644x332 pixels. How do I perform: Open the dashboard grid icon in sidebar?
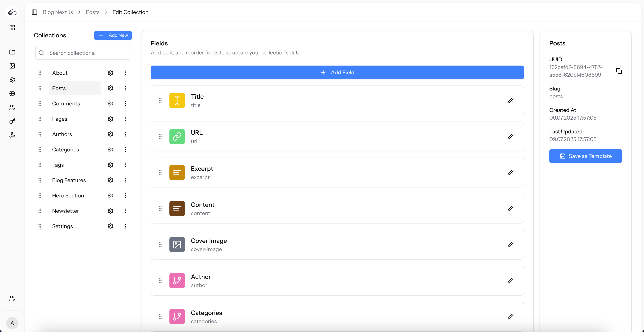(x=12, y=27)
